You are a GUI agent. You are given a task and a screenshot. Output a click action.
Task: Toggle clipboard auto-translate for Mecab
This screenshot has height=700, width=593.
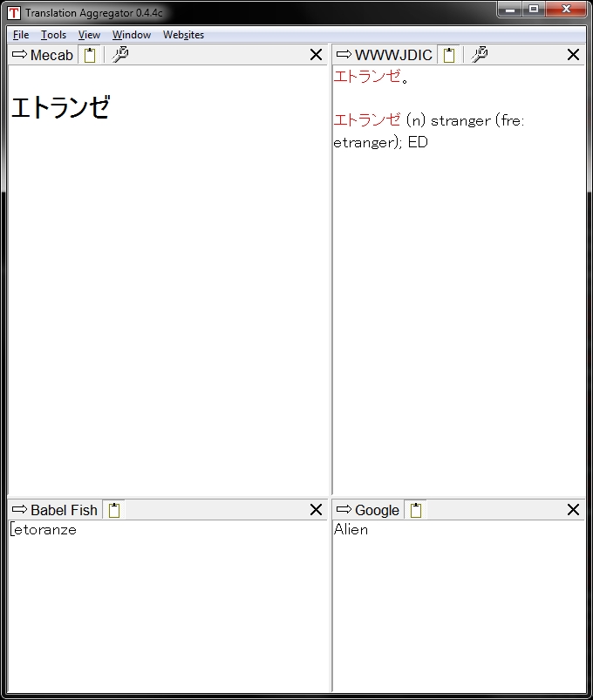pyautogui.click(x=89, y=56)
